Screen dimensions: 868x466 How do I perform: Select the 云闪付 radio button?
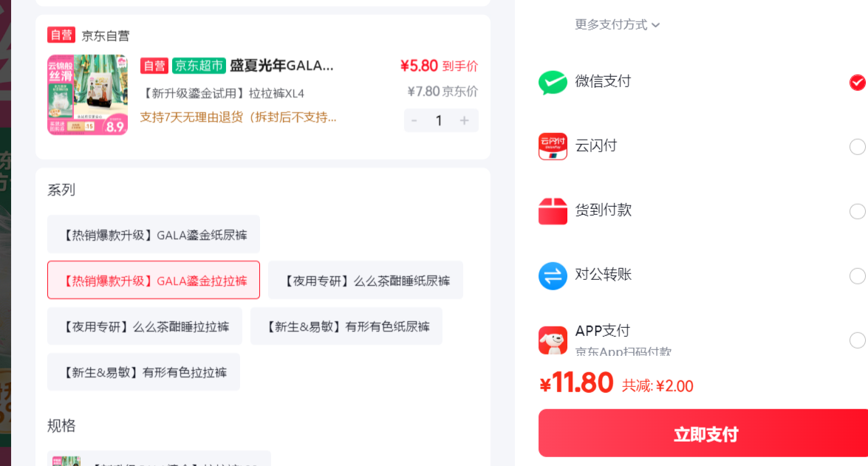[858, 147]
